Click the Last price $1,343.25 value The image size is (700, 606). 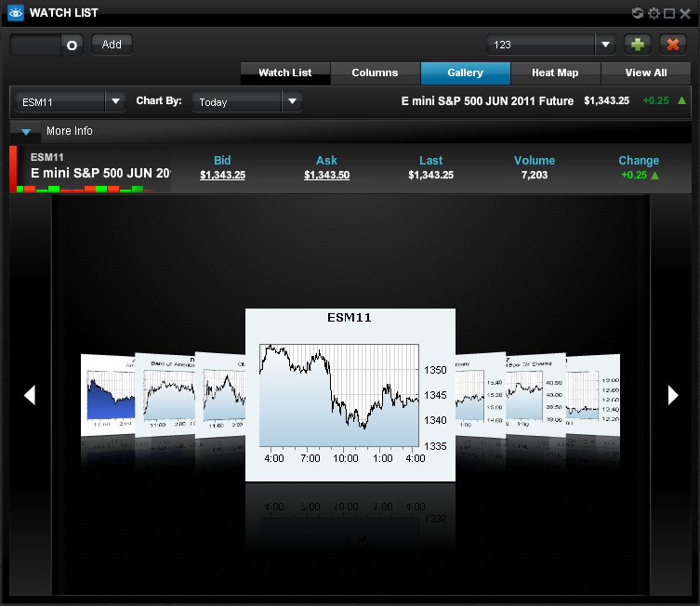[430, 175]
